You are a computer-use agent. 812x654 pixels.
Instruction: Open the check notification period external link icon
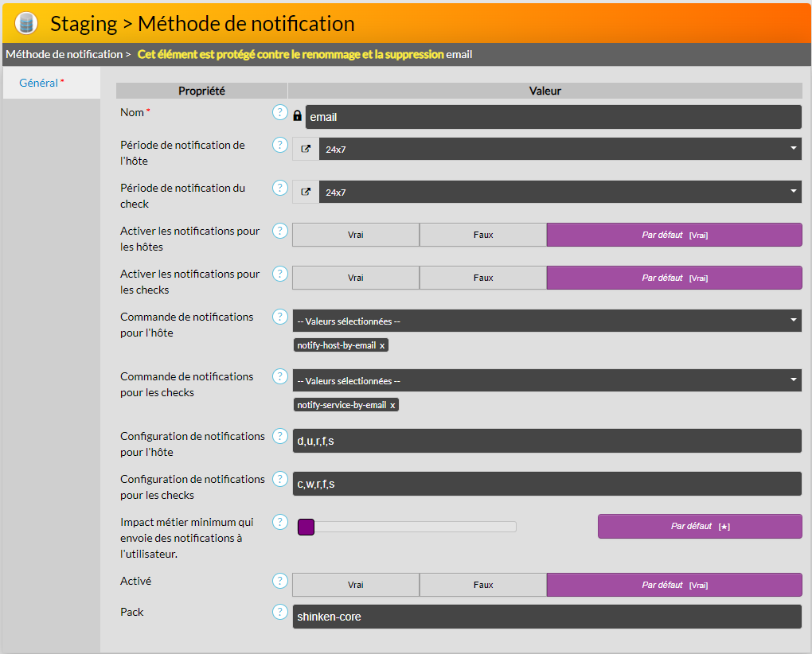pos(306,192)
